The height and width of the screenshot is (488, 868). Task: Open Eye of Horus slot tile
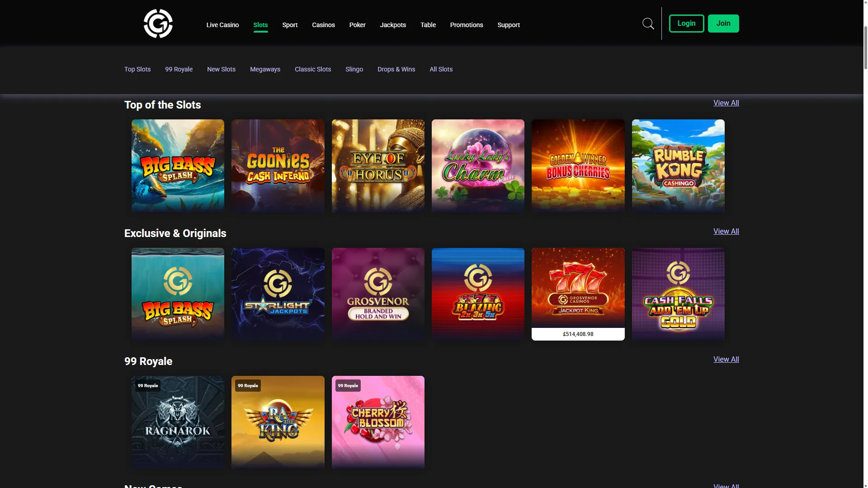click(378, 166)
